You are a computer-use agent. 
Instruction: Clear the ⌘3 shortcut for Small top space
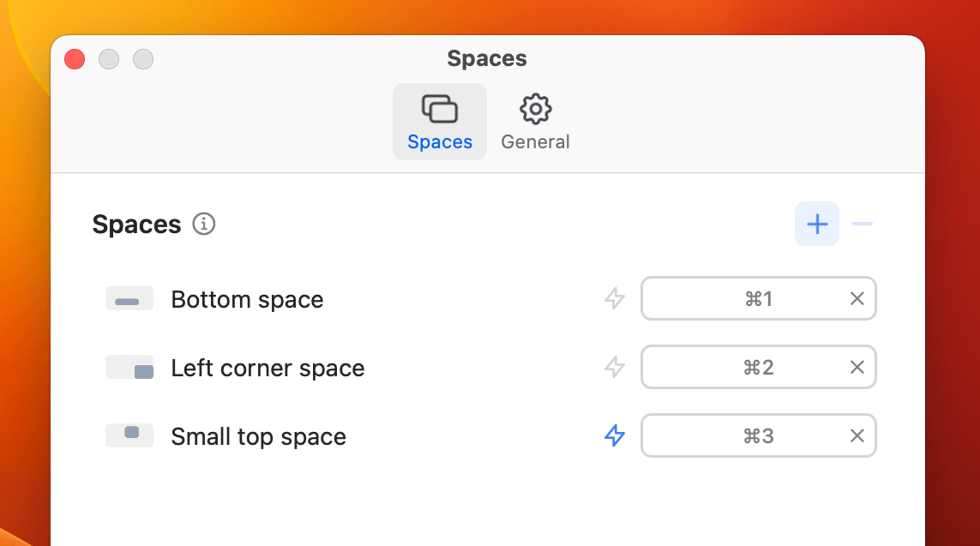coord(857,435)
